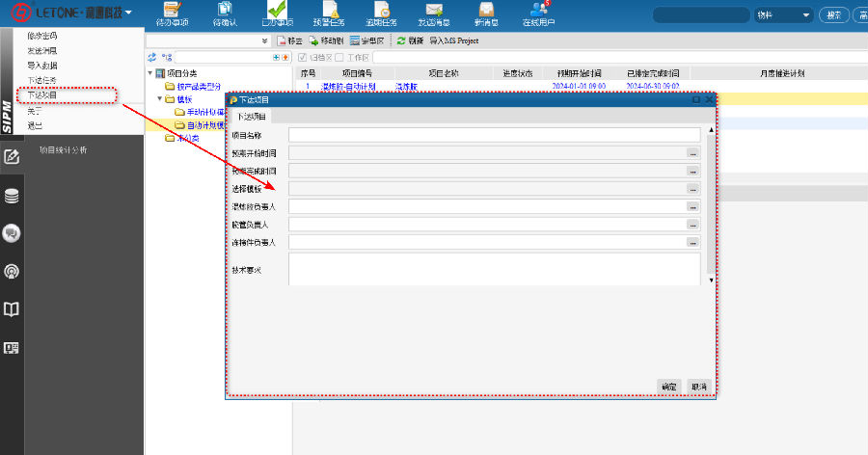Screen dimensions: 868x455
Task: Click the browse button for 选择模板
Action: tap(692, 189)
